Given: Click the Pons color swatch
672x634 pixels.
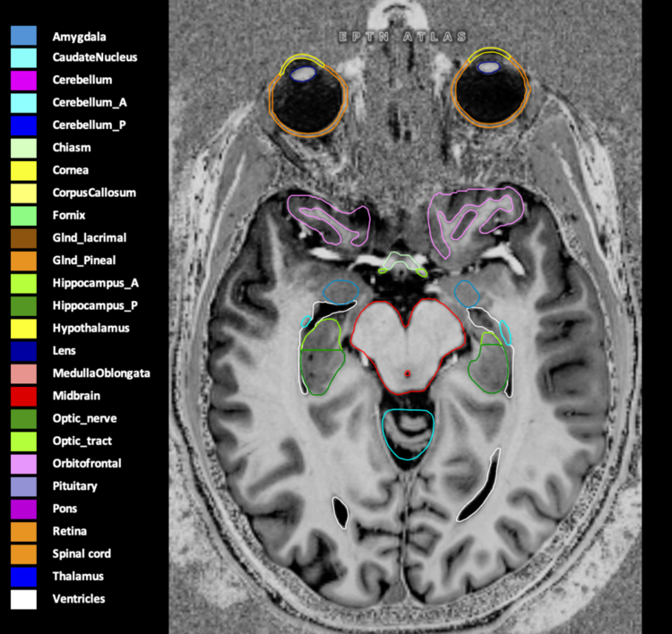Looking at the screenshot, I should 23,509.
